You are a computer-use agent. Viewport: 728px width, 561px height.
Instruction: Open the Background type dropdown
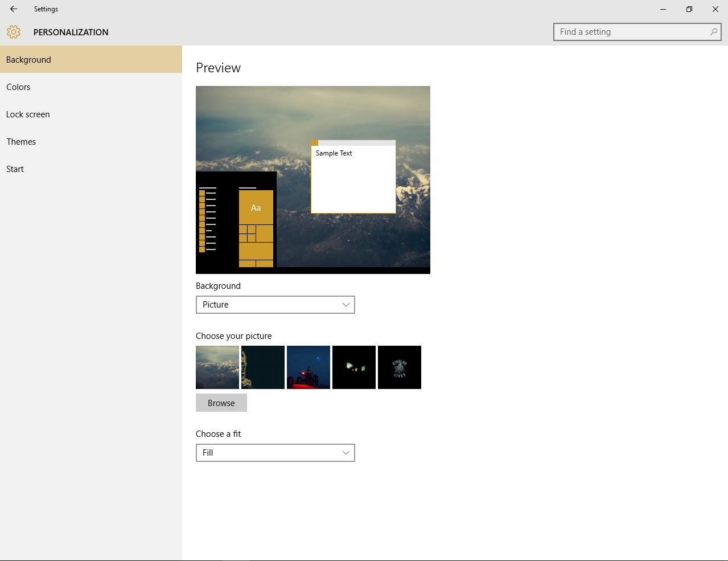(x=275, y=305)
